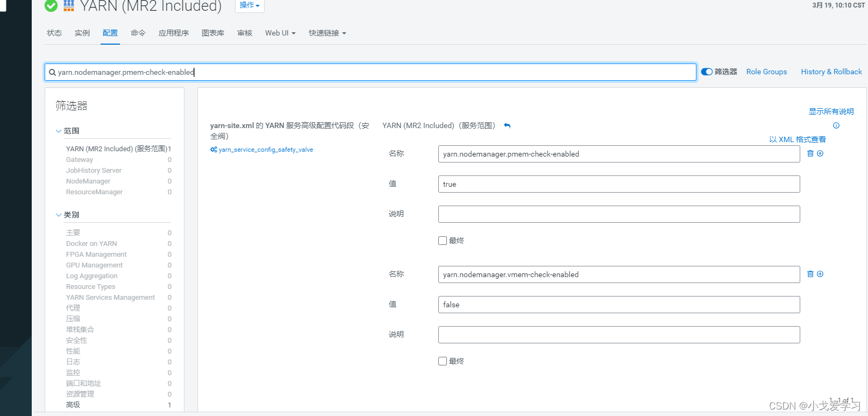868x416 pixels.
Task: Click name field yarn.nodemanager.pmem-check-enabled
Action: tap(619, 154)
